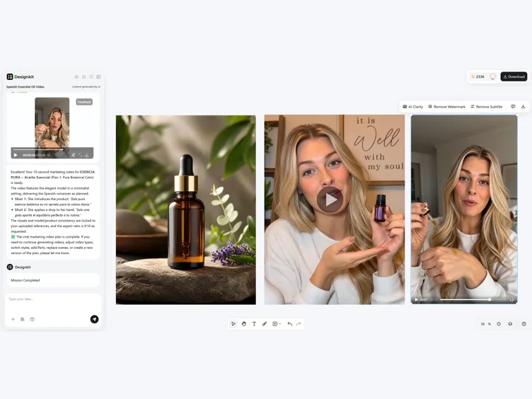Viewport: 532px width, 399px height.
Task: Choose the Select pointer tool
Action: point(233,324)
